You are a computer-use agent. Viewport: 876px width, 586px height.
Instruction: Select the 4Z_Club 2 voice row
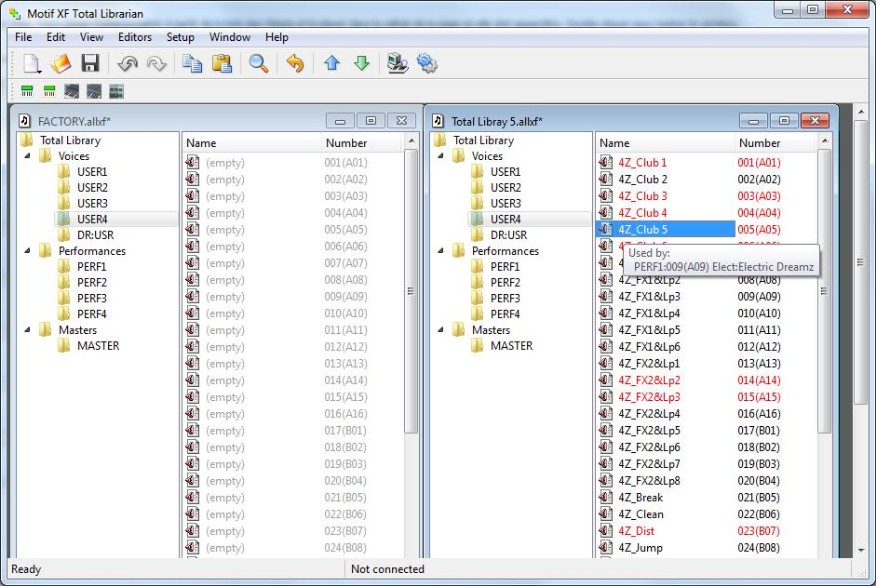[706, 179]
